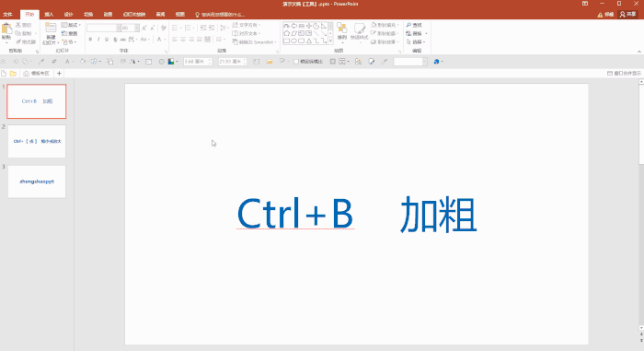Click the merge windows display button
This screenshot has height=351, width=644.
coord(624,74)
